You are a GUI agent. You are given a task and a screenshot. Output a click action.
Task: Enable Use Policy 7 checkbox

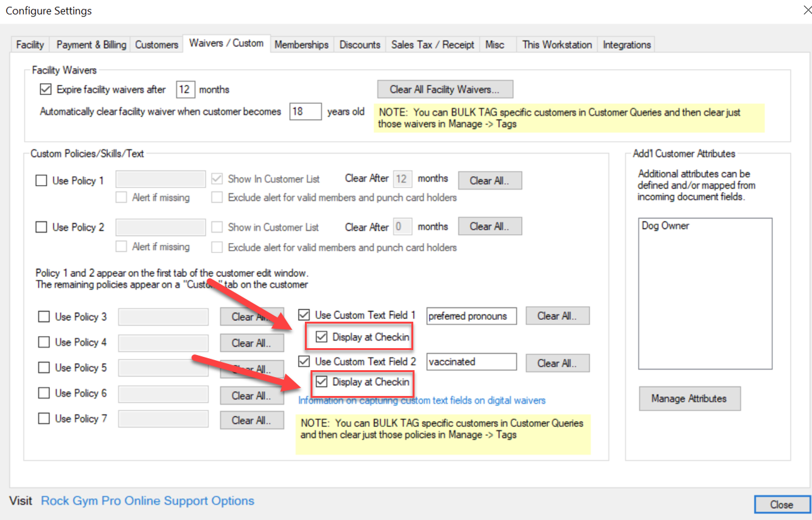click(x=44, y=419)
